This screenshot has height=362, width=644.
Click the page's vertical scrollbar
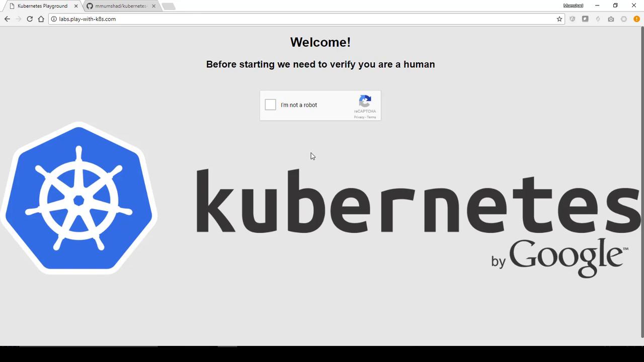641,181
